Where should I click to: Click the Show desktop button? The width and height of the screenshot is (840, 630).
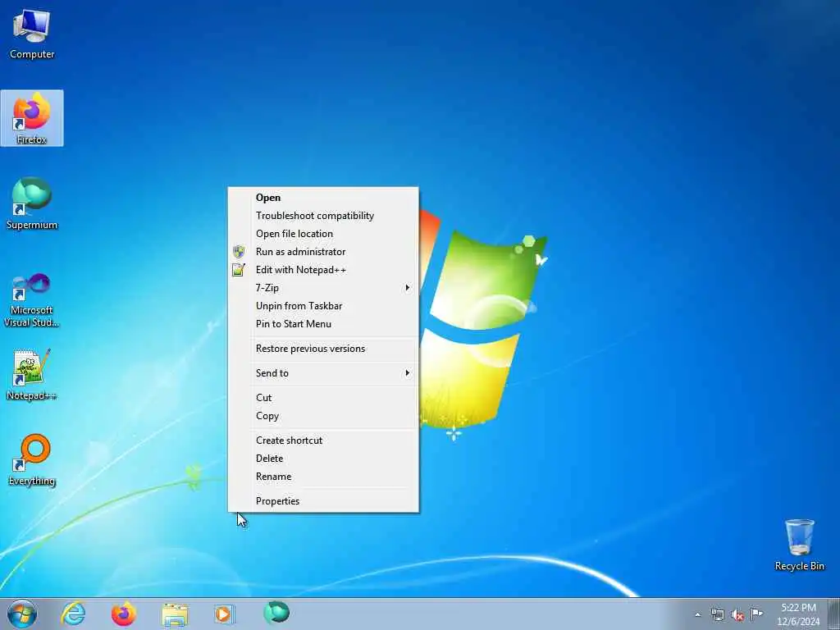834,614
